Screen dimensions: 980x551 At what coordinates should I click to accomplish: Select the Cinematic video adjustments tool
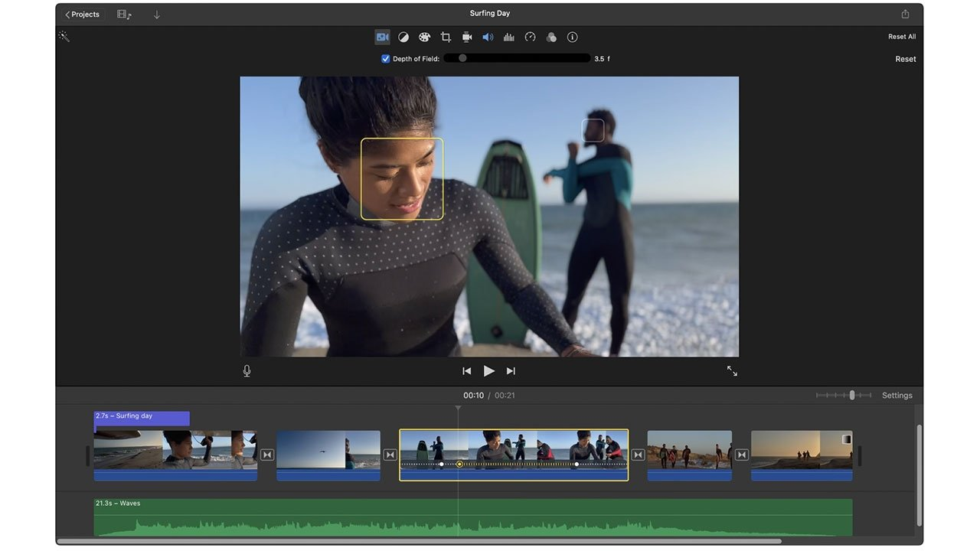pos(382,37)
